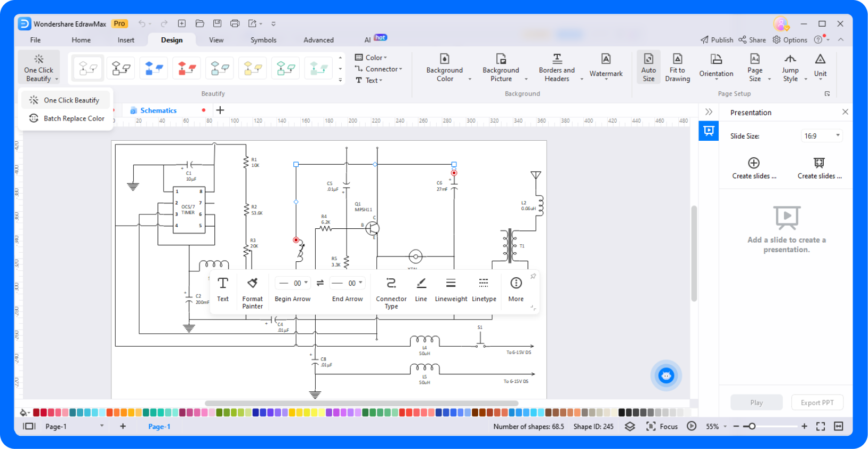Enter fullscreen with the status bar icon

coord(821,426)
